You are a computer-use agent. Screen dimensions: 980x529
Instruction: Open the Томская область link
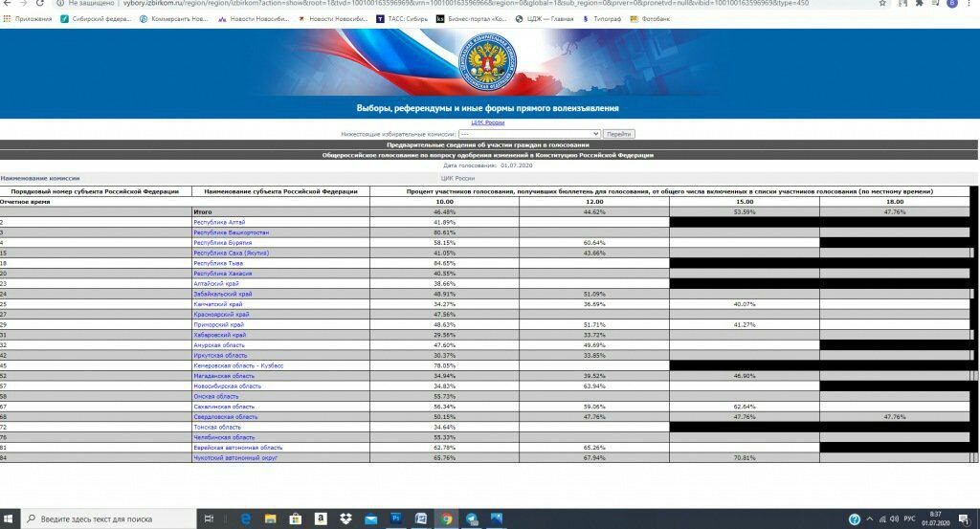coord(217,428)
